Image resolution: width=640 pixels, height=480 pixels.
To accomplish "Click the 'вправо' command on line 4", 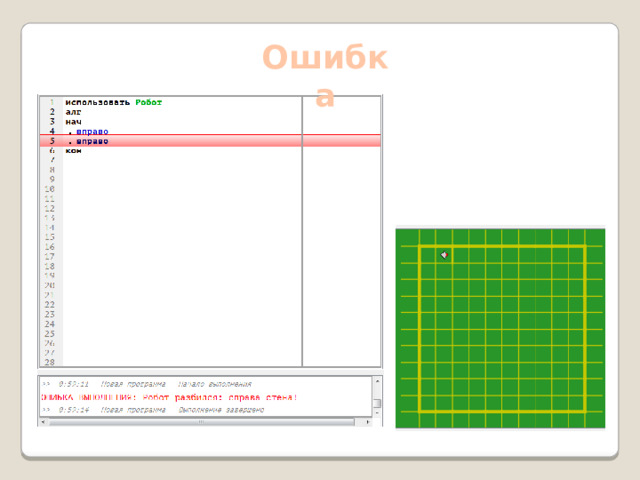I will click(91, 131).
